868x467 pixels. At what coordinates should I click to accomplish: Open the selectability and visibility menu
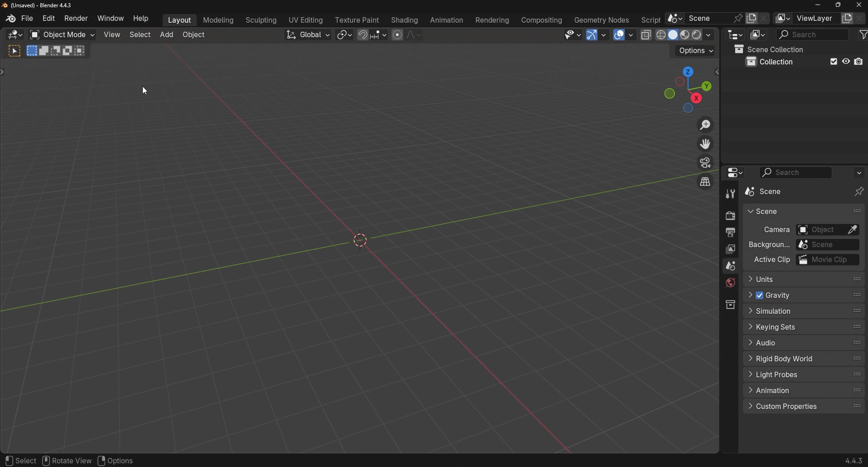point(573,35)
